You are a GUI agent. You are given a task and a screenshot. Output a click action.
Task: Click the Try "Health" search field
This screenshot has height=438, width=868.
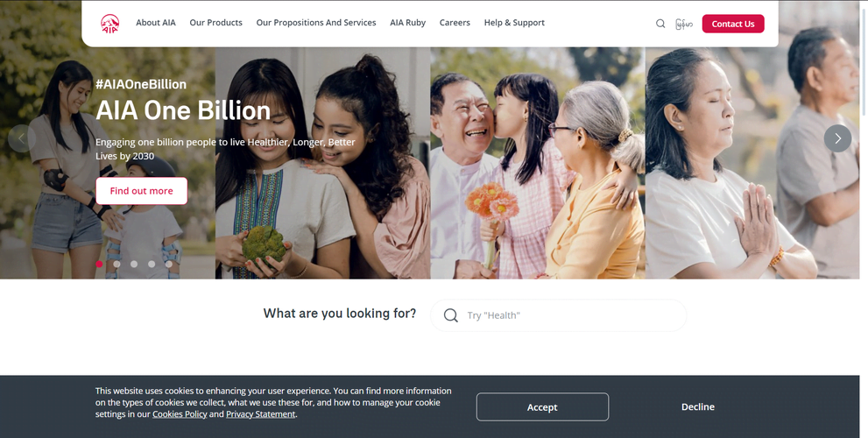(x=559, y=315)
